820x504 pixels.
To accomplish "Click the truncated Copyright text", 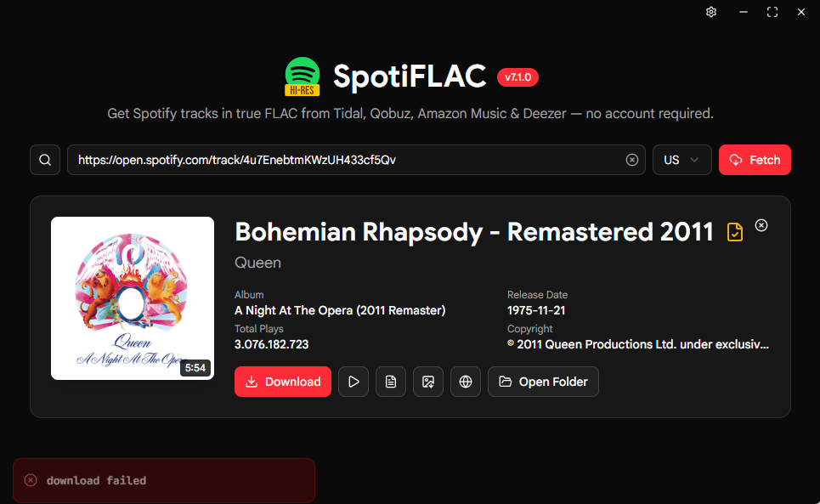I will (x=638, y=344).
